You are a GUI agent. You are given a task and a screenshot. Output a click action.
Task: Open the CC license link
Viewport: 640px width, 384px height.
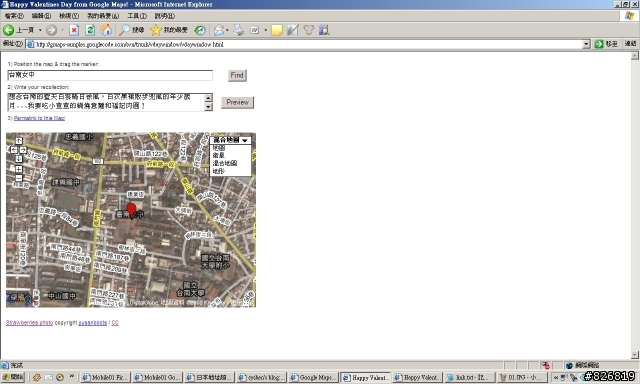[115, 323]
